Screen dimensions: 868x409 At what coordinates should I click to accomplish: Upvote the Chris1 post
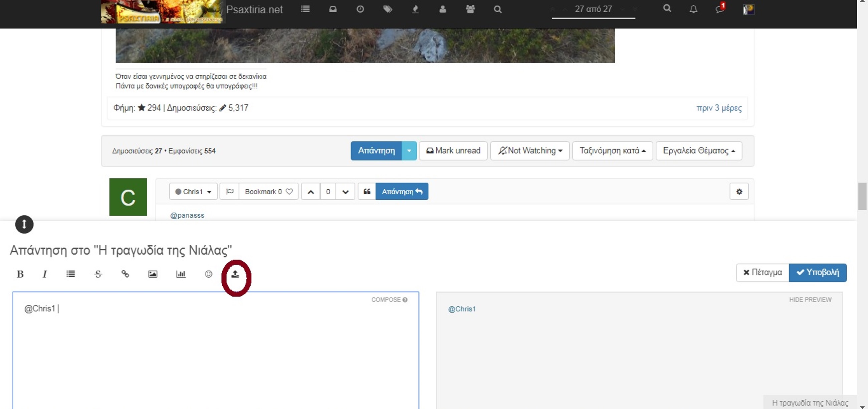pos(311,191)
